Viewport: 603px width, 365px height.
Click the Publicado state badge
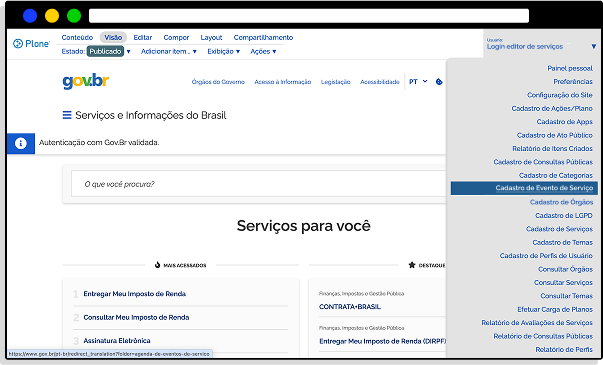[105, 52]
